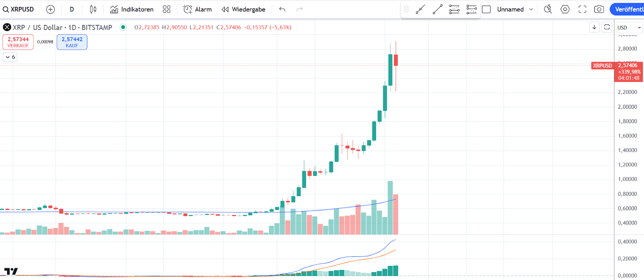Take a chart snapshot with camera icon

(599, 9)
